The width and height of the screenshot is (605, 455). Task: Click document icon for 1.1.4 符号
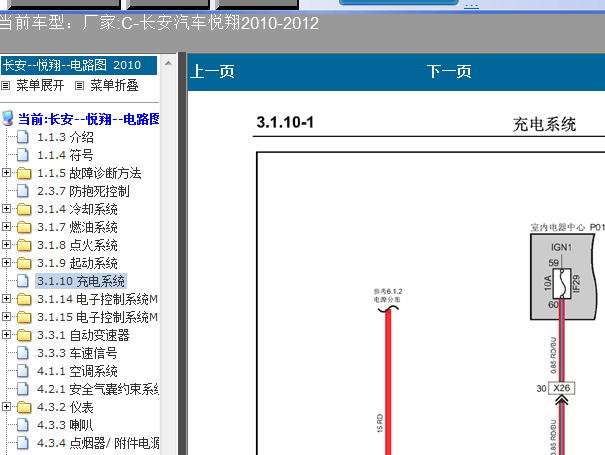pos(23,155)
